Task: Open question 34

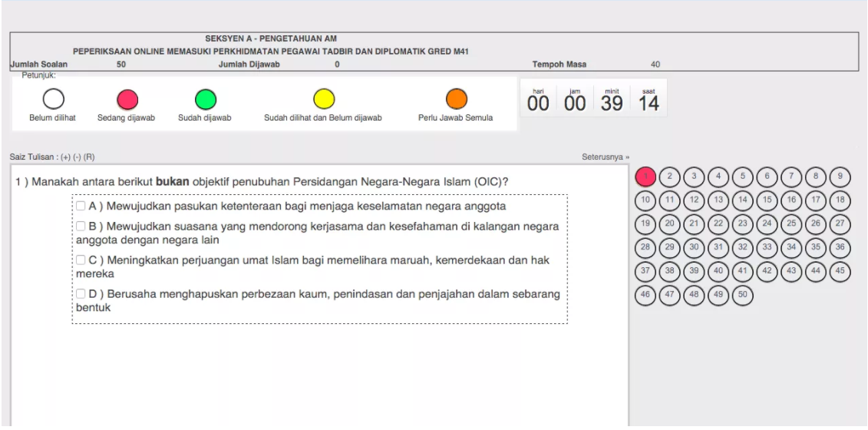Action: tap(791, 248)
